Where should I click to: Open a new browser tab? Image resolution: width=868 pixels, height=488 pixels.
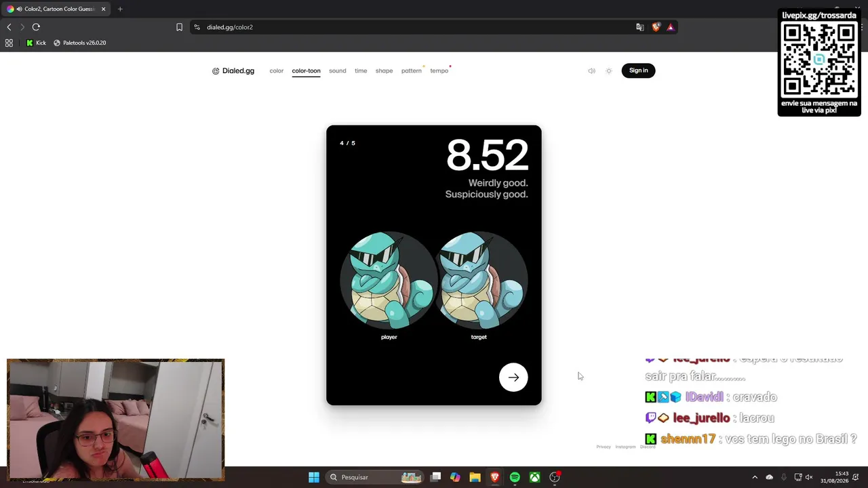(120, 9)
